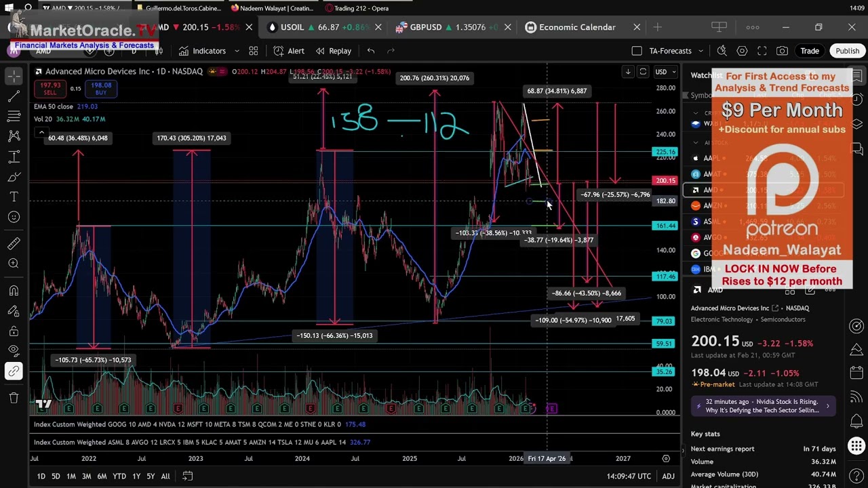The height and width of the screenshot is (488, 868).
Task: Open chart settings hexagon icon
Action: point(743,51)
